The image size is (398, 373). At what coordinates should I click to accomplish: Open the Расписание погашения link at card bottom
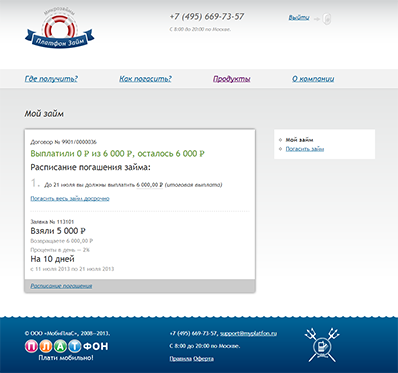pyautogui.click(x=61, y=286)
